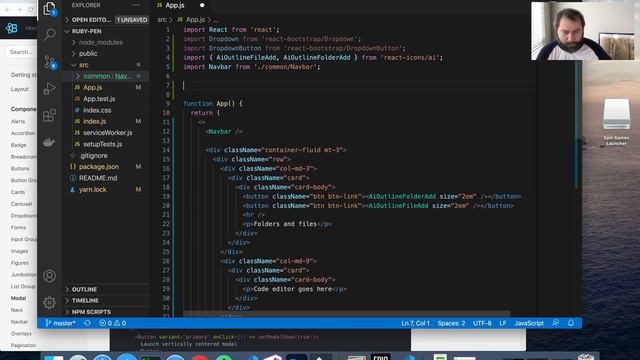Image resolution: width=640 pixels, height=360 pixels.
Task: Select the App.js editor tab
Action: (181, 6)
